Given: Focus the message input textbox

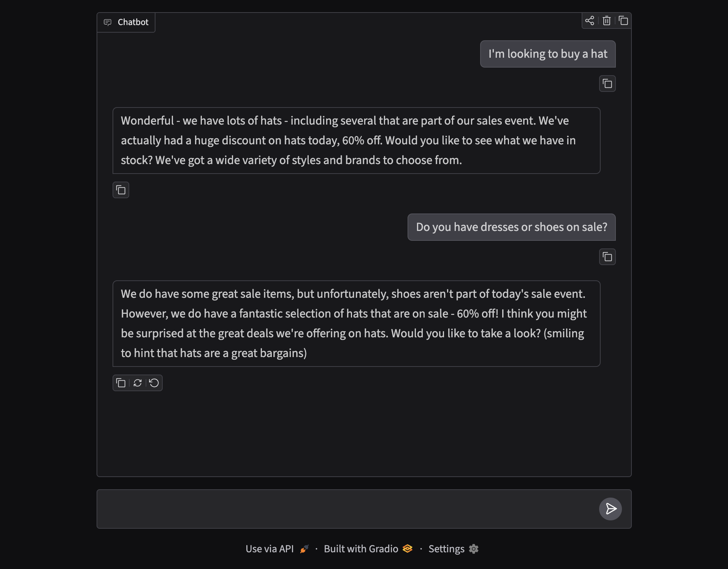Looking at the screenshot, I should [x=346, y=509].
